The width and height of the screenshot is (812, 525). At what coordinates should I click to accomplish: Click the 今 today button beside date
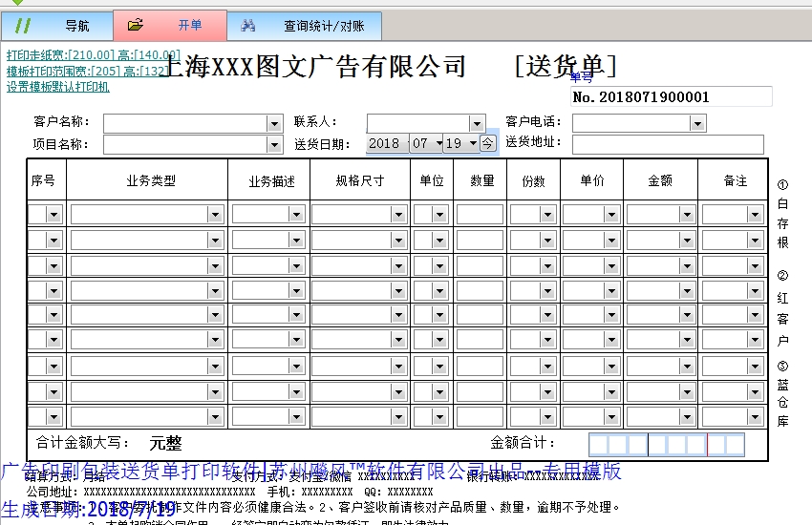coord(487,143)
